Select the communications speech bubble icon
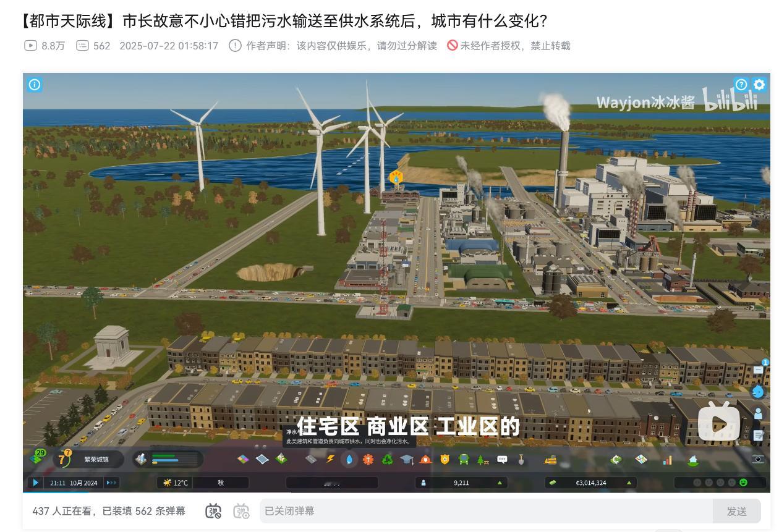Screen dimensions: 779x532 (502, 459)
